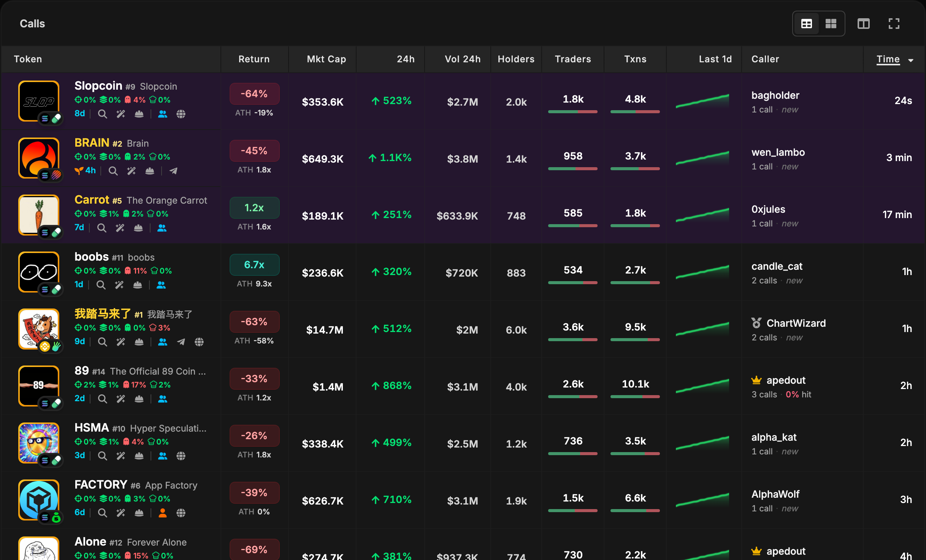Image resolution: width=926 pixels, height=560 pixels.
Task: Open Slopcoin website globe icon
Action: pyautogui.click(x=181, y=114)
